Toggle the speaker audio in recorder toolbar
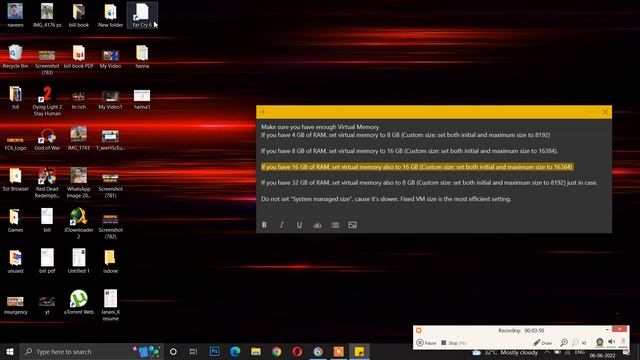 click(611, 342)
